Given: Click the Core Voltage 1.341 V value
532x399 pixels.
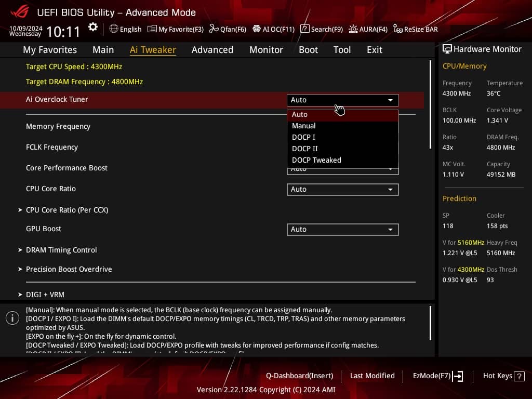Looking at the screenshot, I should tap(497, 121).
